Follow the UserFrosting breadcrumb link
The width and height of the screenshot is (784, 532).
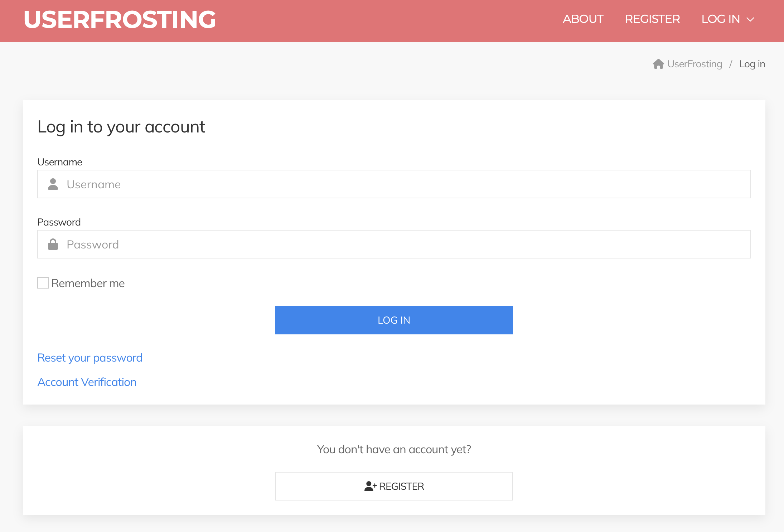[x=695, y=64]
